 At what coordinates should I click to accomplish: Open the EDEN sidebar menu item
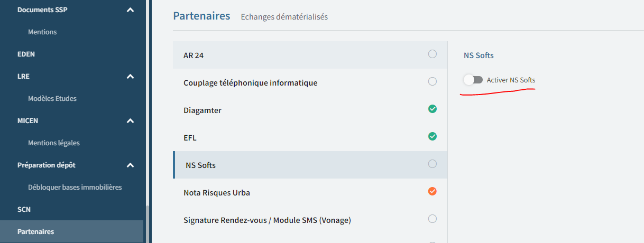pos(26,54)
